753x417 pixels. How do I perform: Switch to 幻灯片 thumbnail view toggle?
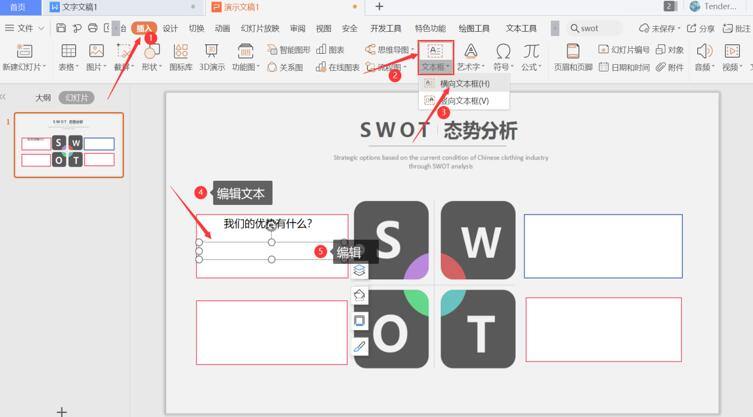click(x=76, y=98)
